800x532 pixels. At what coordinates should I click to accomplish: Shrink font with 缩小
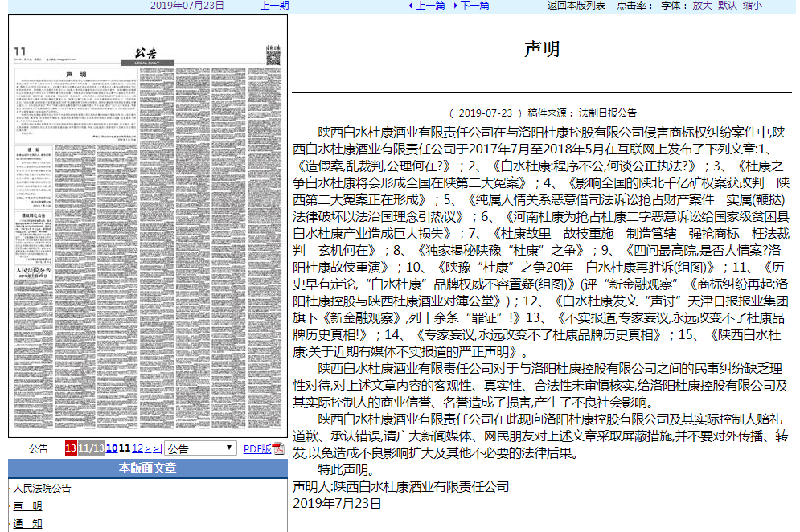pyautogui.click(x=752, y=6)
